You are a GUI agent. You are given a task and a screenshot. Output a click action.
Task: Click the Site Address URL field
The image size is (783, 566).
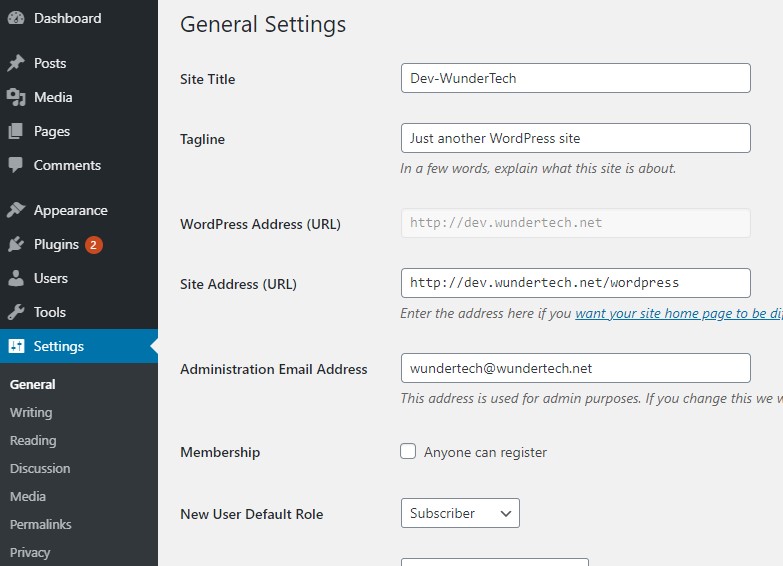575,283
